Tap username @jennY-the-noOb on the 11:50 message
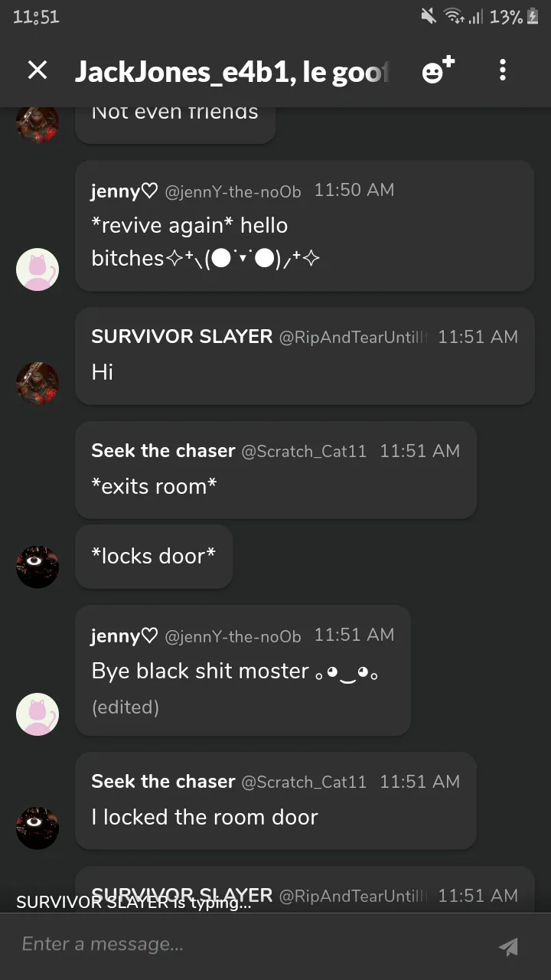 tap(233, 191)
